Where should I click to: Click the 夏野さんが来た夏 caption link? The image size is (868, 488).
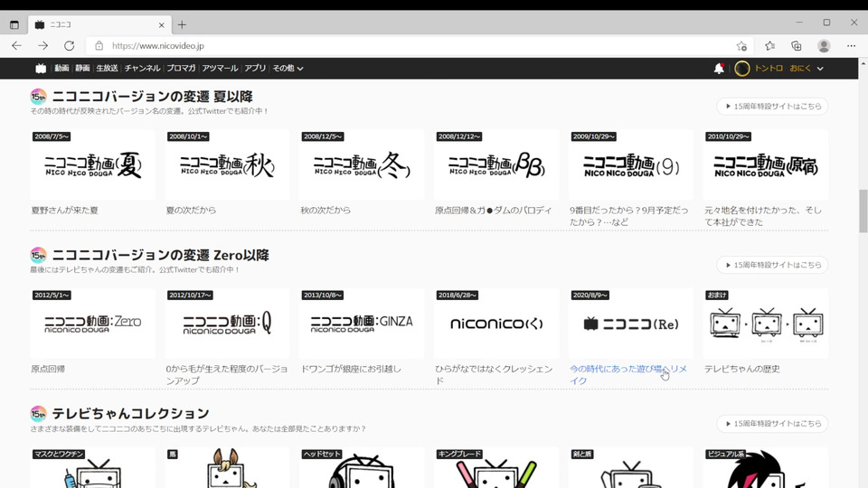pyautogui.click(x=65, y=211)
